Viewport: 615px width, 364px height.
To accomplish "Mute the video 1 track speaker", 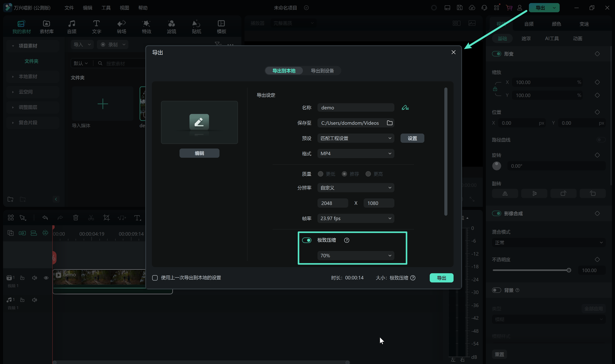I will click(x=34, y=278).
